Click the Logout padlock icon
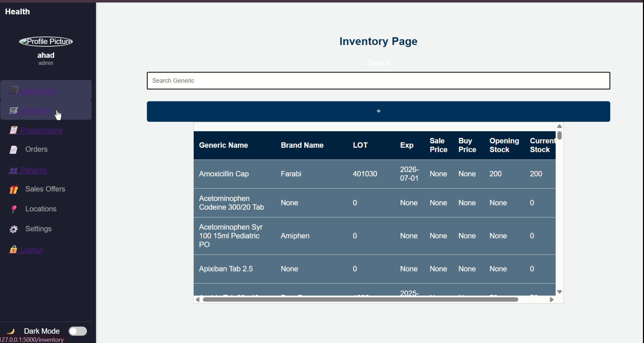644x343 pixels. pyautogui.click(x=13, y=249)
